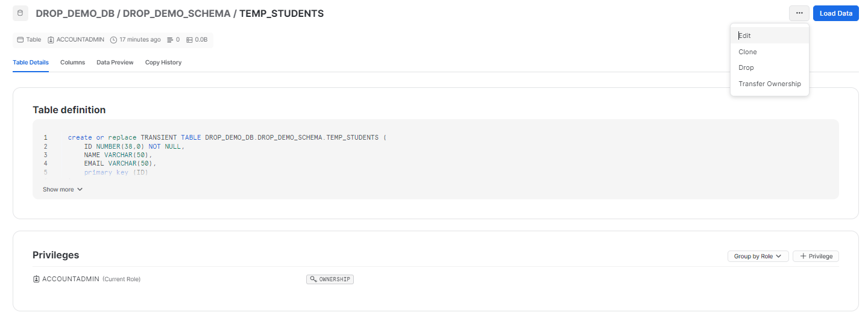
Task: Click the clock icon near 17 minutes ago
Action: (113, 40)
